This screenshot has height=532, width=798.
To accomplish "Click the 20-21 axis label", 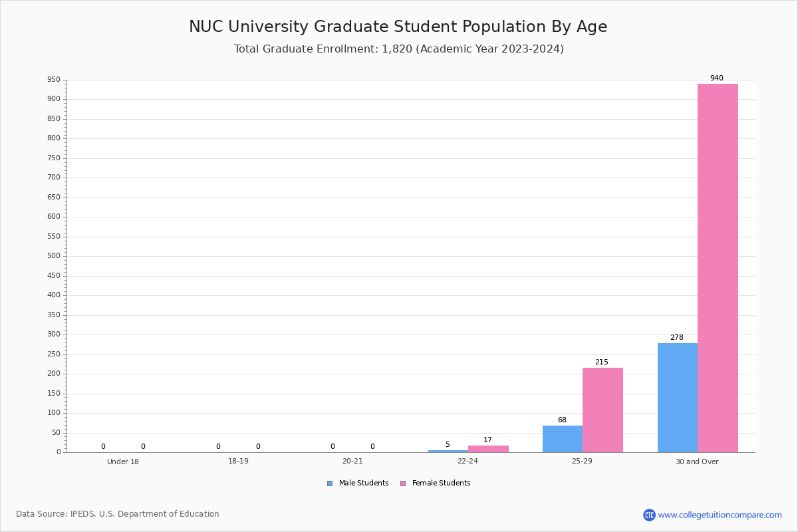I will click(352, 462).
